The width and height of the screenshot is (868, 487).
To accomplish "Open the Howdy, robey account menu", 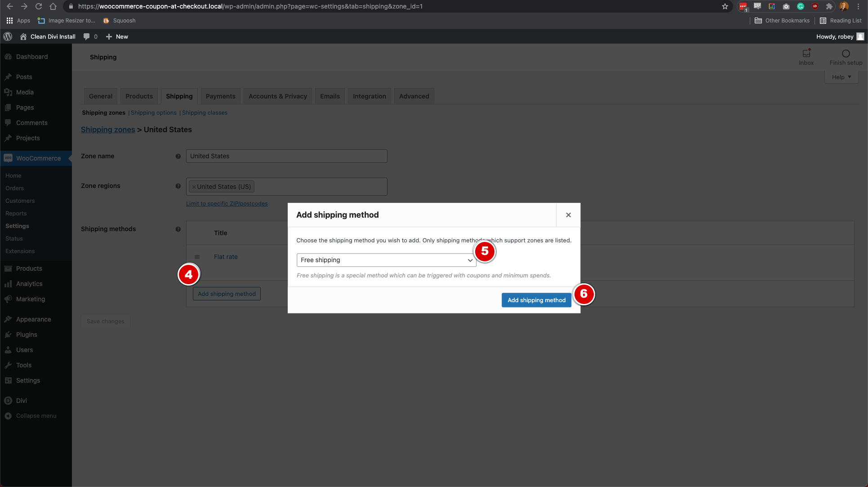I will 840,36.
